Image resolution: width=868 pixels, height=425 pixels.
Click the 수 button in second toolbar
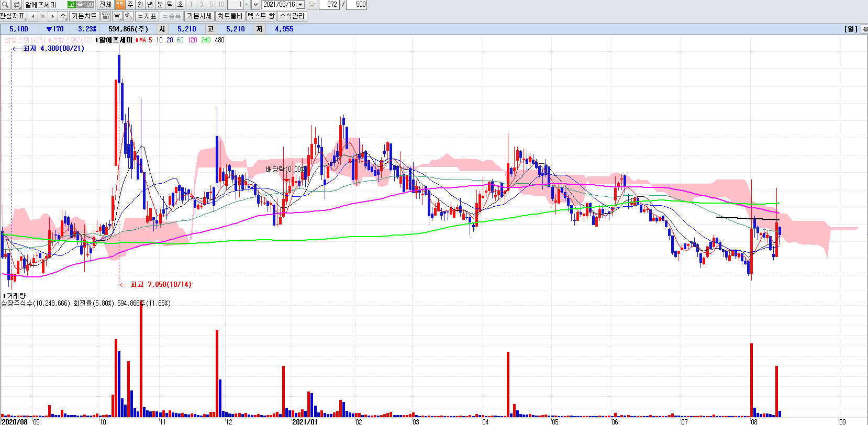[63, 16]
